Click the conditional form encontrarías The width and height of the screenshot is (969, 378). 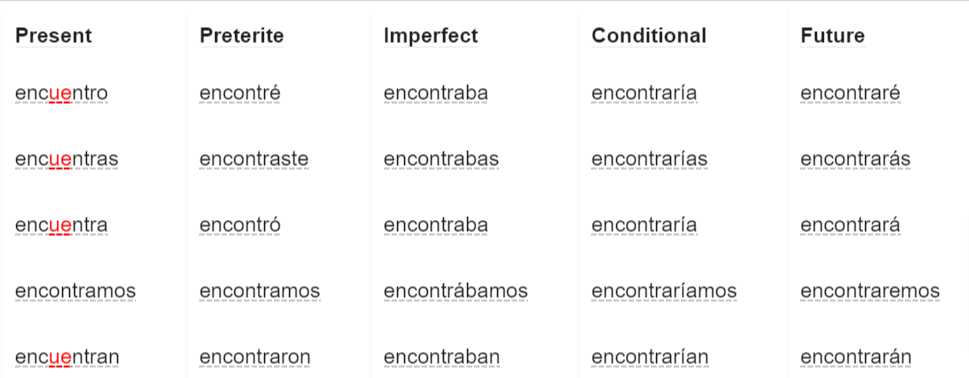650,159
